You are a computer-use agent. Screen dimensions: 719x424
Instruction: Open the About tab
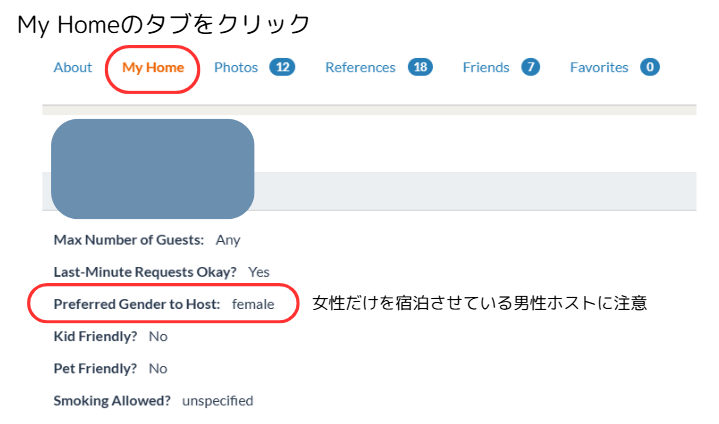72,67
